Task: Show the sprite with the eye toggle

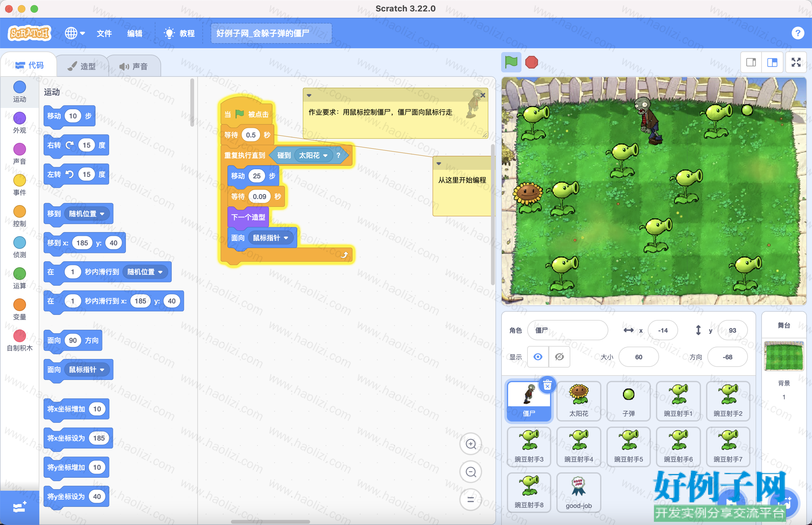Action: pos(538,357)
